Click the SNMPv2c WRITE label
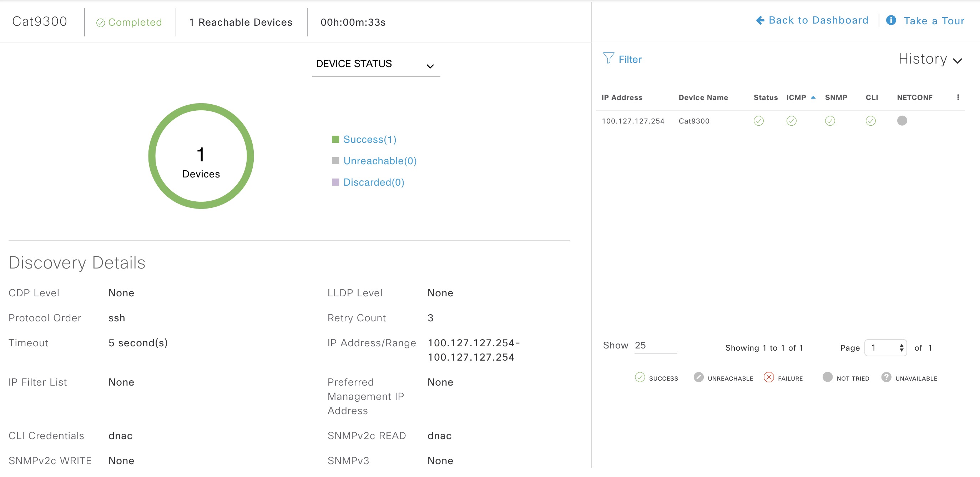 (50, 461)
